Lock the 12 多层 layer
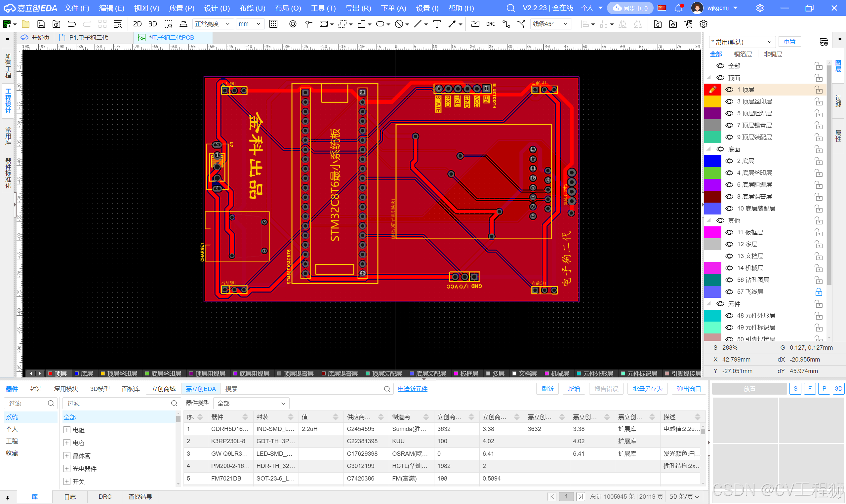The image size is (846, 504). 819,244
